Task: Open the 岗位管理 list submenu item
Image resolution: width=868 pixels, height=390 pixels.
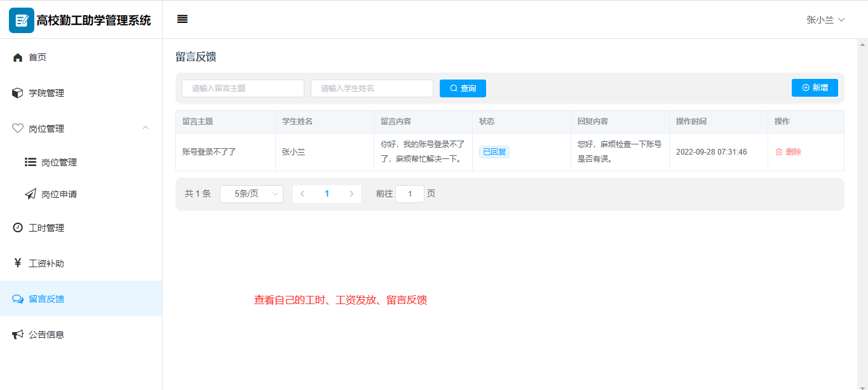Action: 58,162
